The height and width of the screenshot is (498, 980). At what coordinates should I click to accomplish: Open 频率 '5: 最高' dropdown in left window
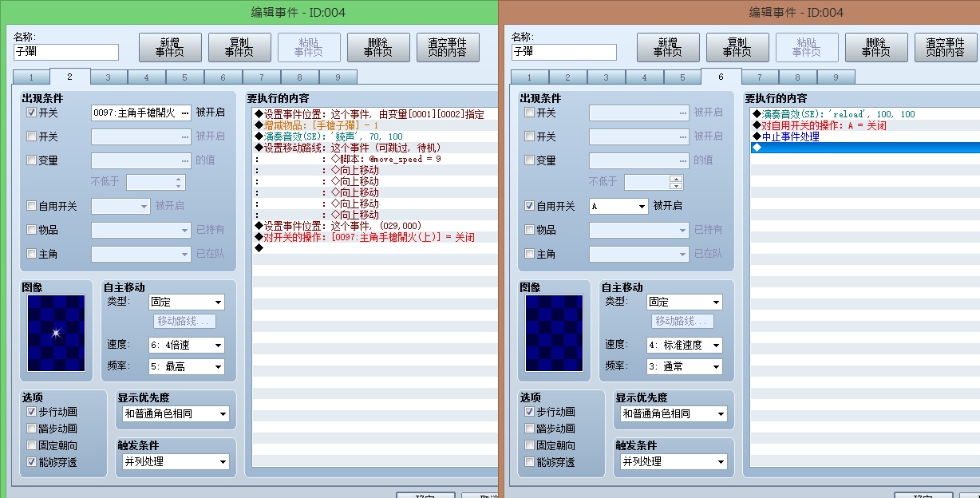click(x=187, y=367)
